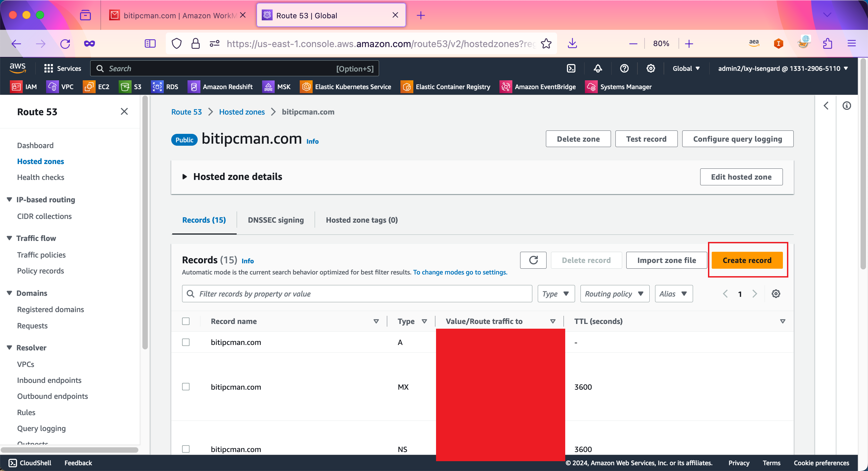This screenshot has height=471, width=868.
Task: Open the Alias filter dropdown
Action: pyautogui.click(x=674, y=294)
